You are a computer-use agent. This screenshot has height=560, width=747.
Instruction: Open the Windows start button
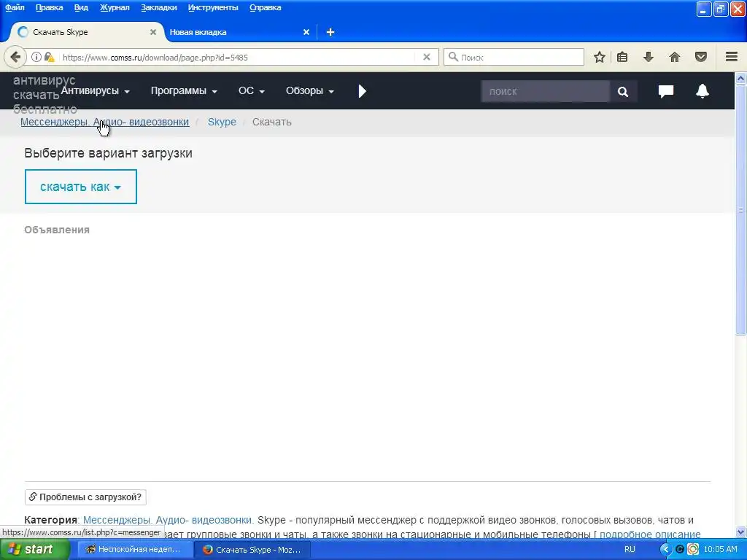point(34,549)
